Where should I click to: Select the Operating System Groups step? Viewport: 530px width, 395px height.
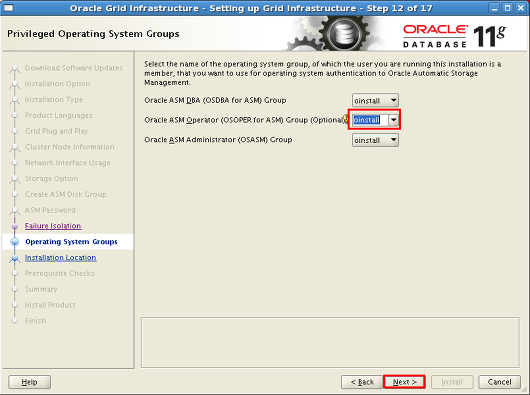[71, 242]
